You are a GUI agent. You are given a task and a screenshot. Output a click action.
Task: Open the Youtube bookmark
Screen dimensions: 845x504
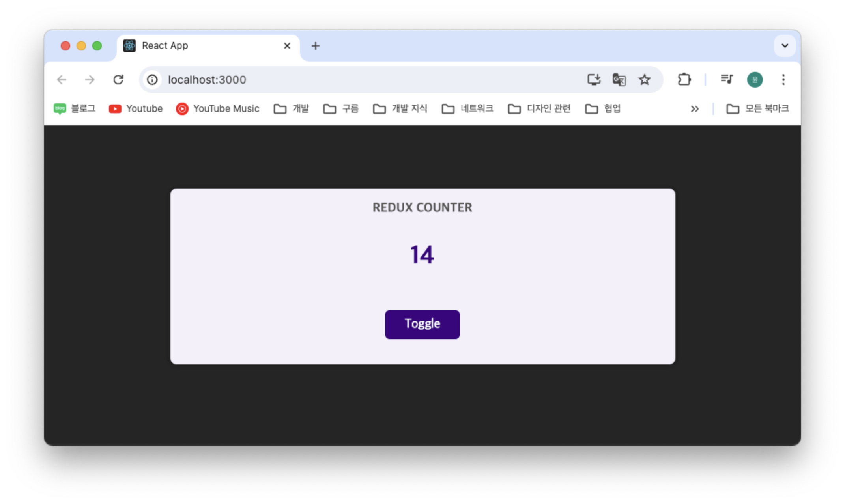[x=136, y=109]
